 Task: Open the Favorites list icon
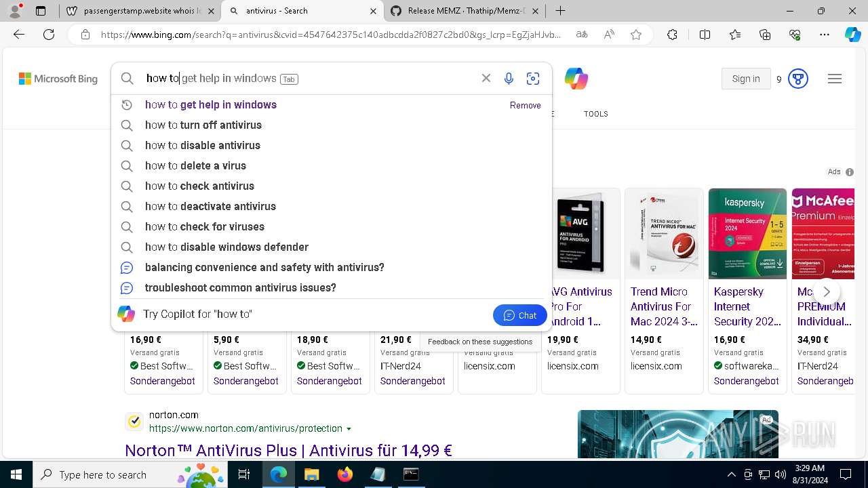point(735,35)
